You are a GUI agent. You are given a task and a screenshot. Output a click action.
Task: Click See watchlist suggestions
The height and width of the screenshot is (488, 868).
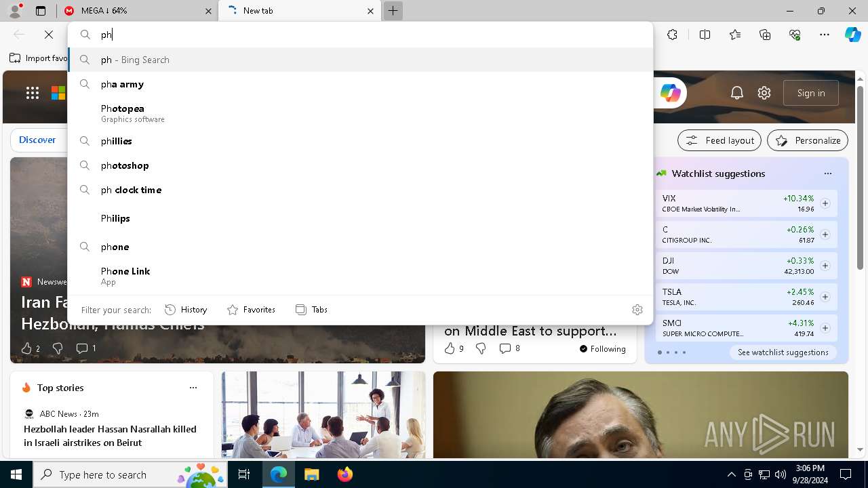[x=783, y=352]
